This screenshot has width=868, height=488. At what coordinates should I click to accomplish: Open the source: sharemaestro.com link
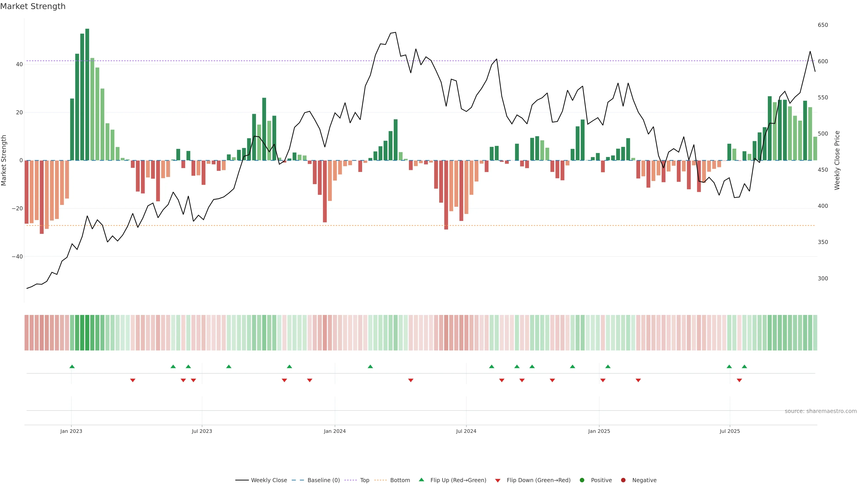(821, 411)
